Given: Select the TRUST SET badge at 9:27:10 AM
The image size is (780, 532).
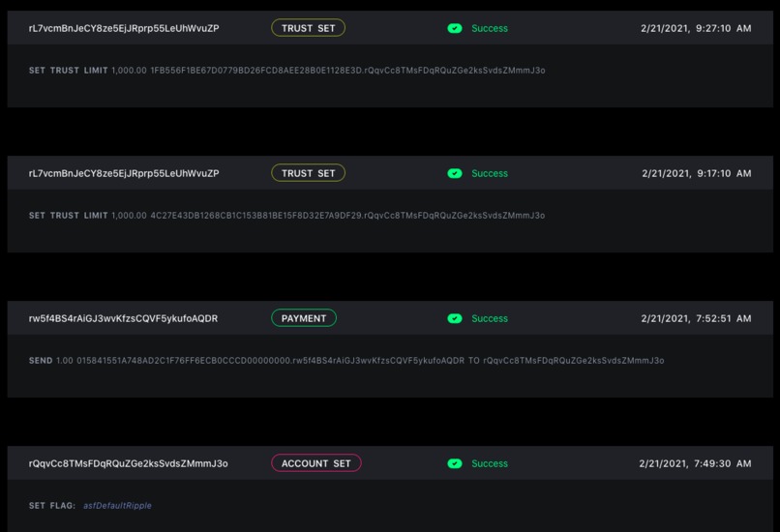Looking at the screenshot, I should (x=308, y=28).
